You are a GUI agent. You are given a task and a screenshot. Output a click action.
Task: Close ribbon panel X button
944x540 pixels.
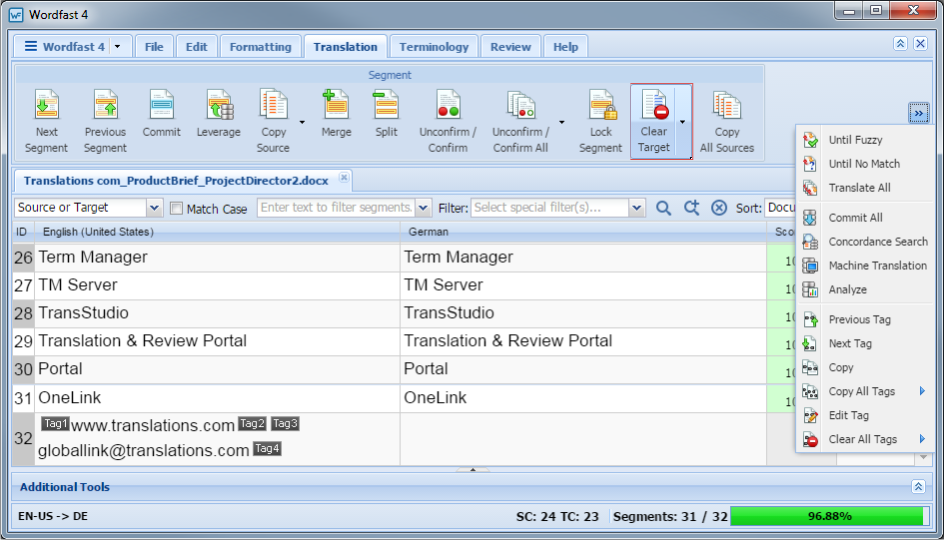(920, 43)
